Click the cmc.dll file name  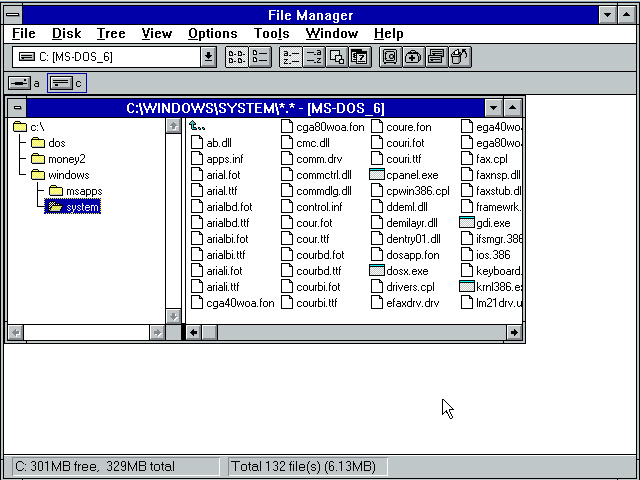[x=313, y=143]
